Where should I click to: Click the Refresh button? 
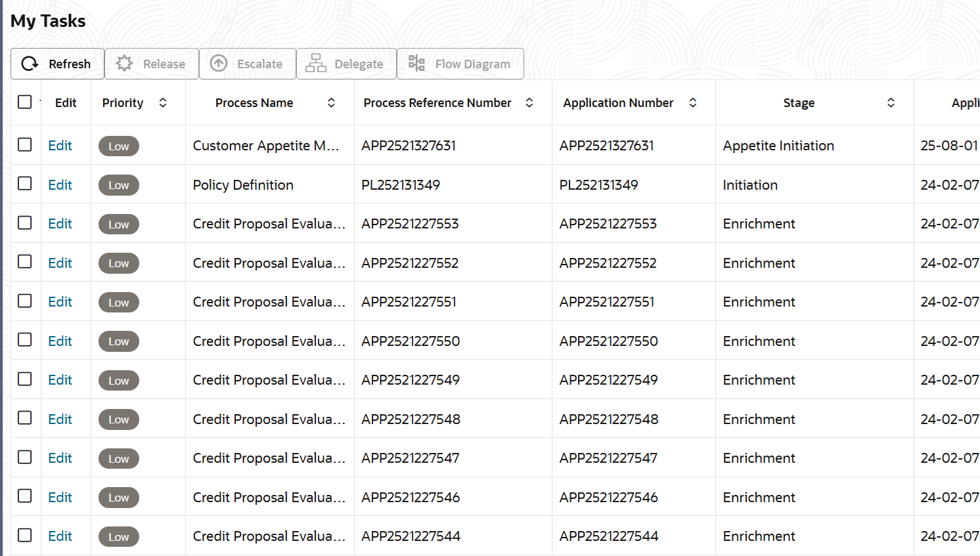click(57, 64)
